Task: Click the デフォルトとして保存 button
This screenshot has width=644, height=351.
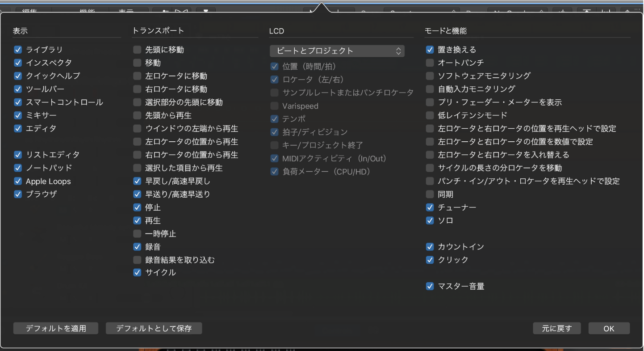Action: [154, 329]
